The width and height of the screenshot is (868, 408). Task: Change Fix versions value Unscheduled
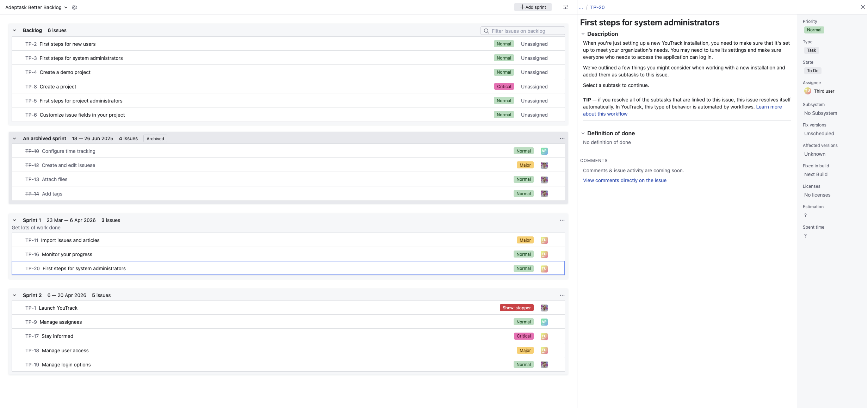coord(819,134)
